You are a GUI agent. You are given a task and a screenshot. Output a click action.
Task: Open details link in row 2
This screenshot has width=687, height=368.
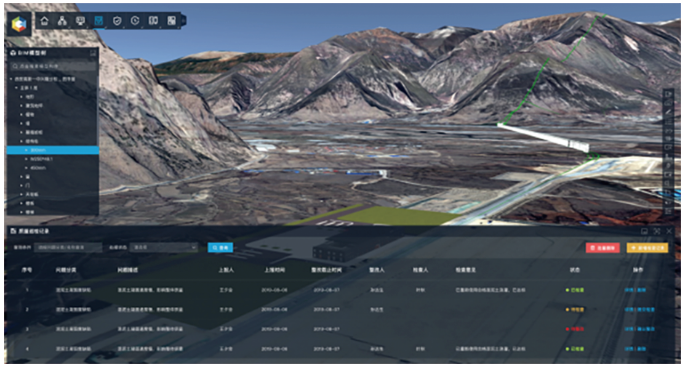(629, 310)
